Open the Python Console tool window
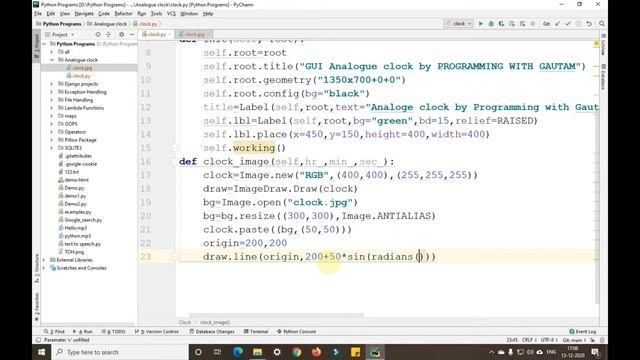The height and width of the screenshot is (360, 640). pos(296,331)
